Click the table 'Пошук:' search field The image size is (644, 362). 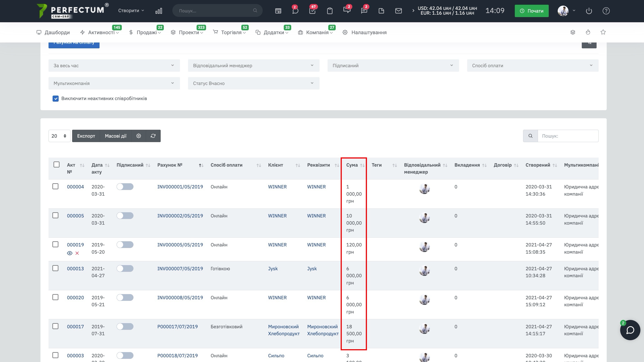568,136
